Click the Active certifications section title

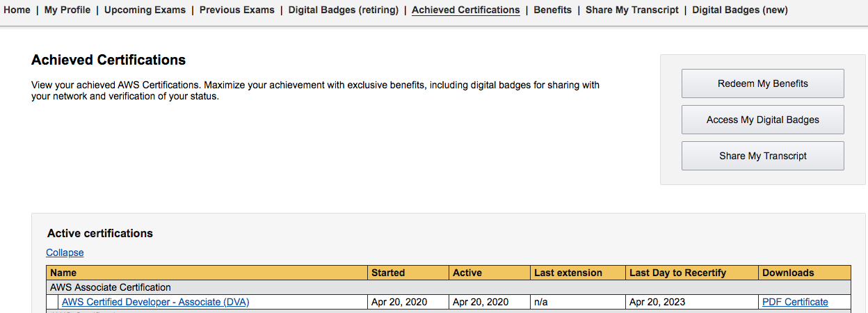(x=100, y=233)
